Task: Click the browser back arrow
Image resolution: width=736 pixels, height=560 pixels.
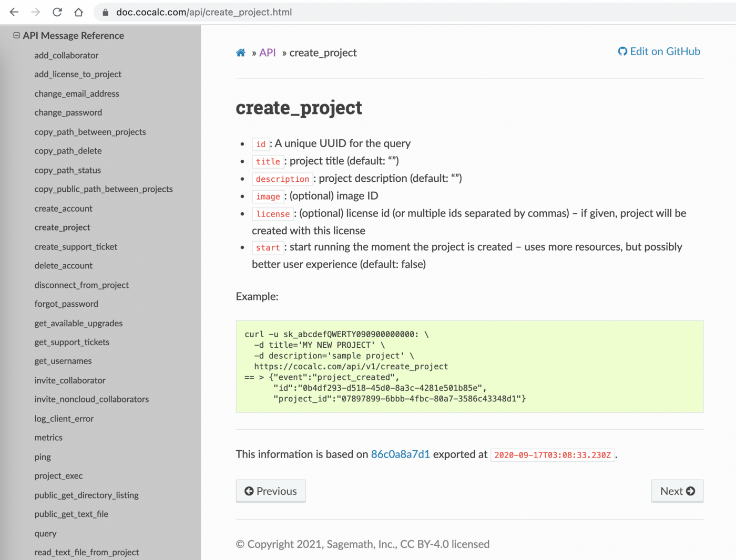Action: coord(14,12)
